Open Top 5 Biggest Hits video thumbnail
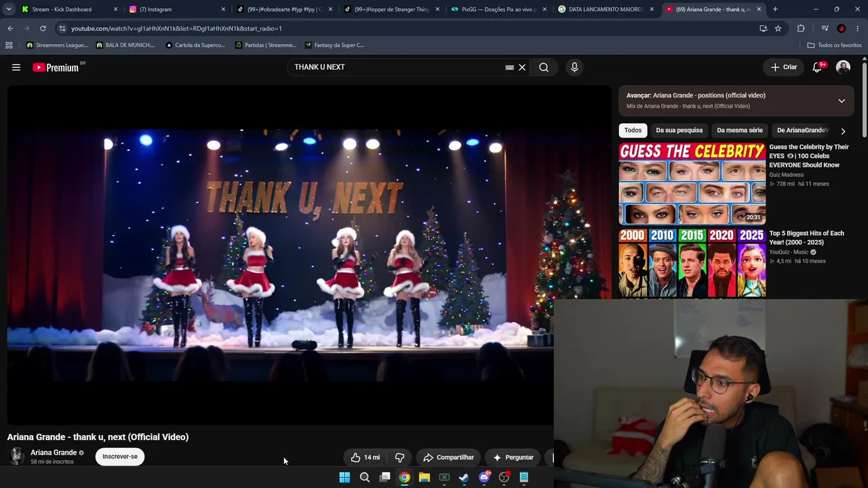868x488 pixels. click(692, 264)
